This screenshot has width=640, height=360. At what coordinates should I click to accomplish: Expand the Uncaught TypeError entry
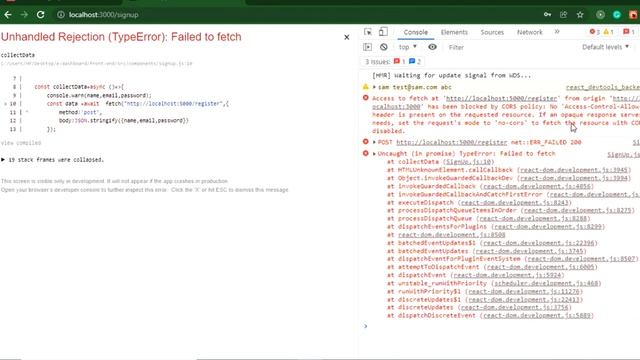tap(374, 153)
